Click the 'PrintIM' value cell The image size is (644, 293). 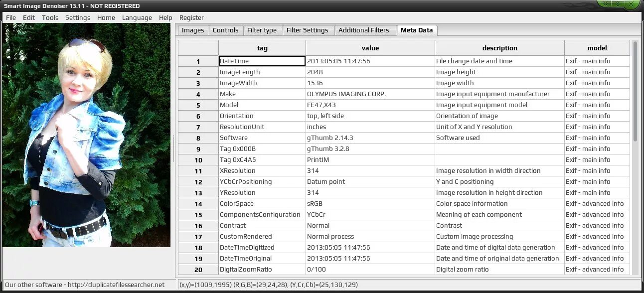(x=370, y=160)
